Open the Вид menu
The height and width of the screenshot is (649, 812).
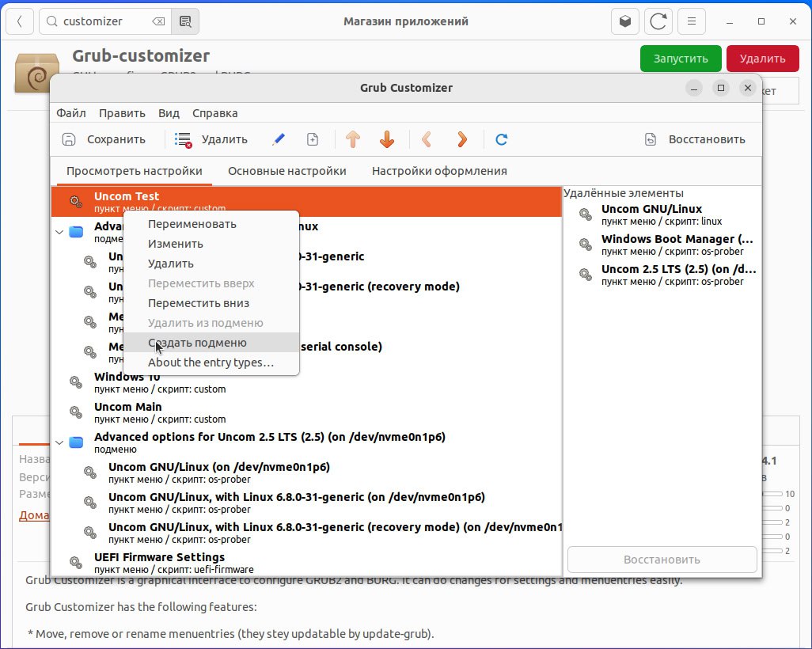[x=169, y=113]
